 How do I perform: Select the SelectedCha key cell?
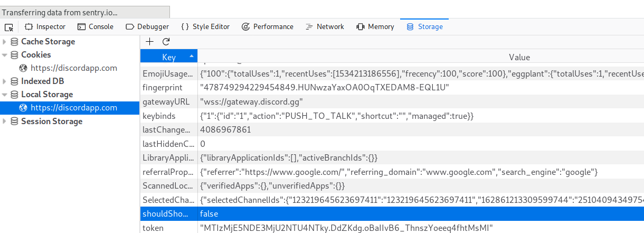coord(169,200)
